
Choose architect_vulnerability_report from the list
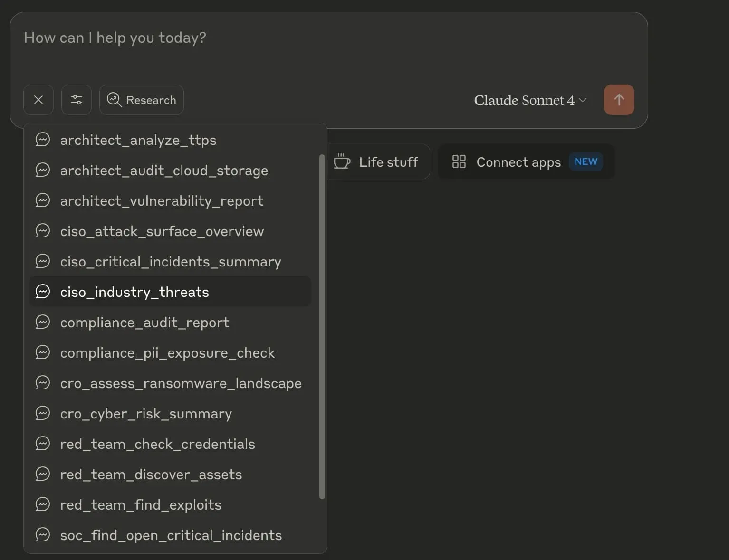pos(161,200)
